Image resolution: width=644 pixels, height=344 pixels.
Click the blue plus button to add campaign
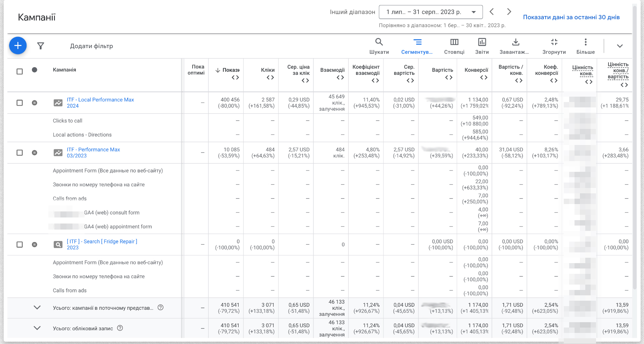tap(18, 46)
